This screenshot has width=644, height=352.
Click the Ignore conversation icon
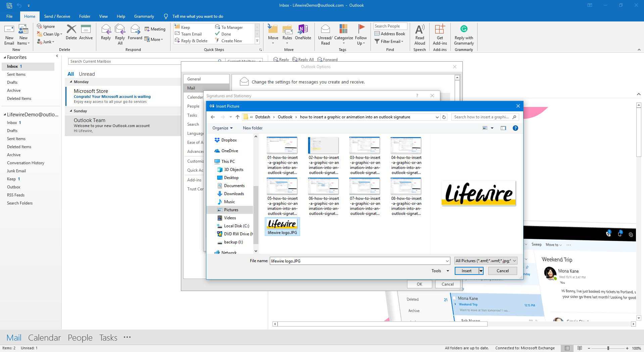pyautogui.click(x=46, y=26)
